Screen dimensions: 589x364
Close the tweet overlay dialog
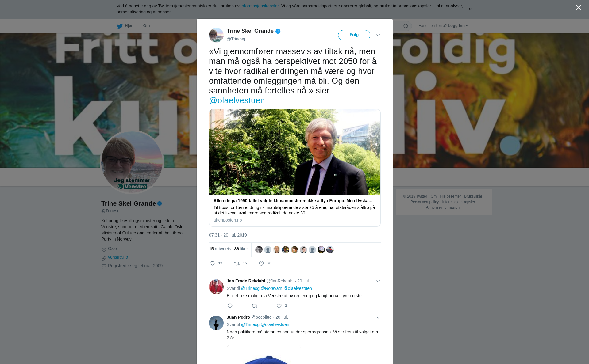click(x=579, y=8)
